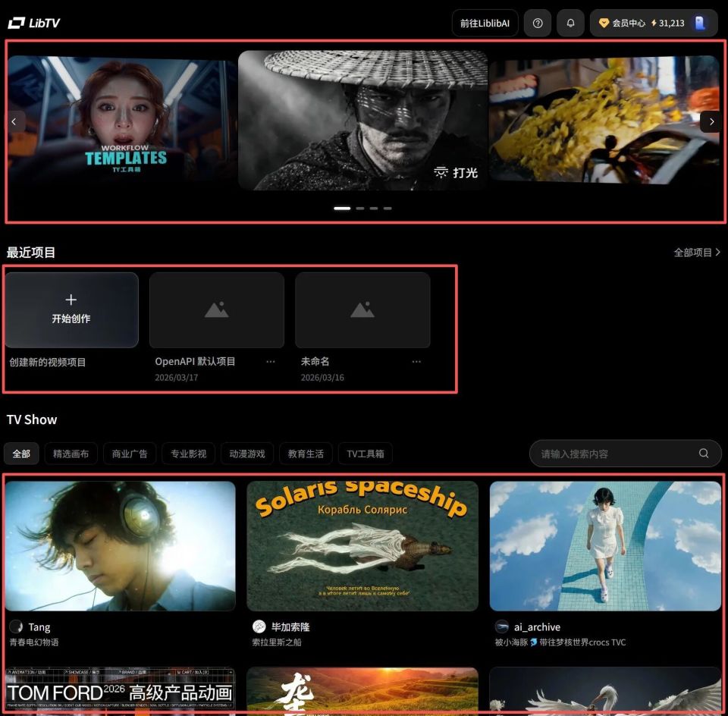
Task: Switch to 教育生活 tab
Action: point(306,454)
